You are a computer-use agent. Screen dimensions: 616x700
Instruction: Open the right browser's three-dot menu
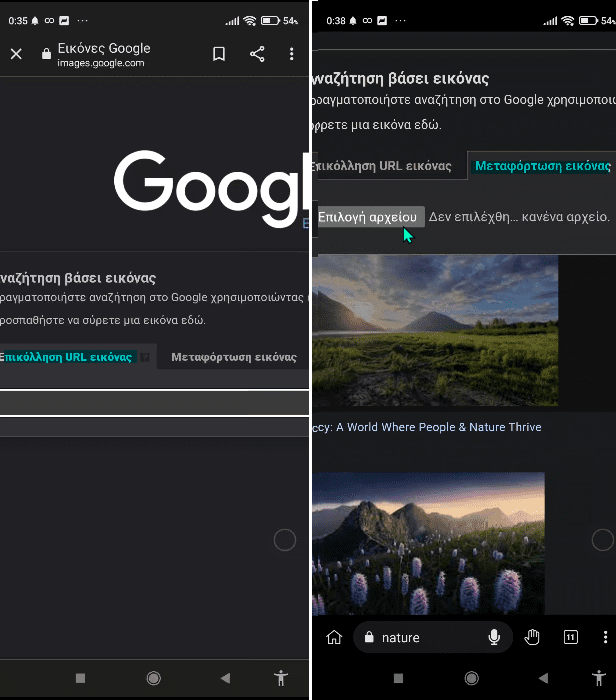605,637
